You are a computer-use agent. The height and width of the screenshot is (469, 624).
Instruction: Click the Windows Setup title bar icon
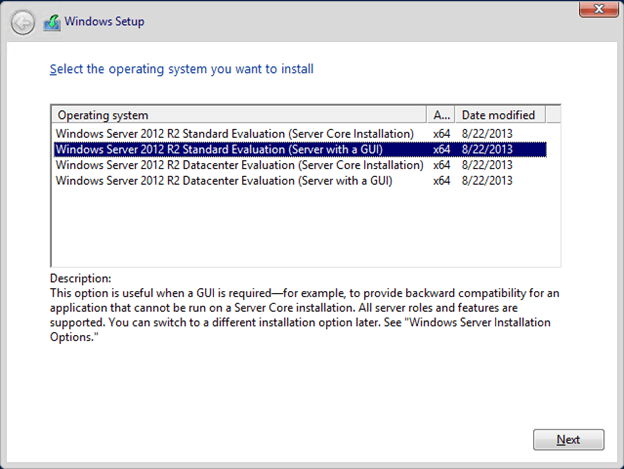point(52,21)
